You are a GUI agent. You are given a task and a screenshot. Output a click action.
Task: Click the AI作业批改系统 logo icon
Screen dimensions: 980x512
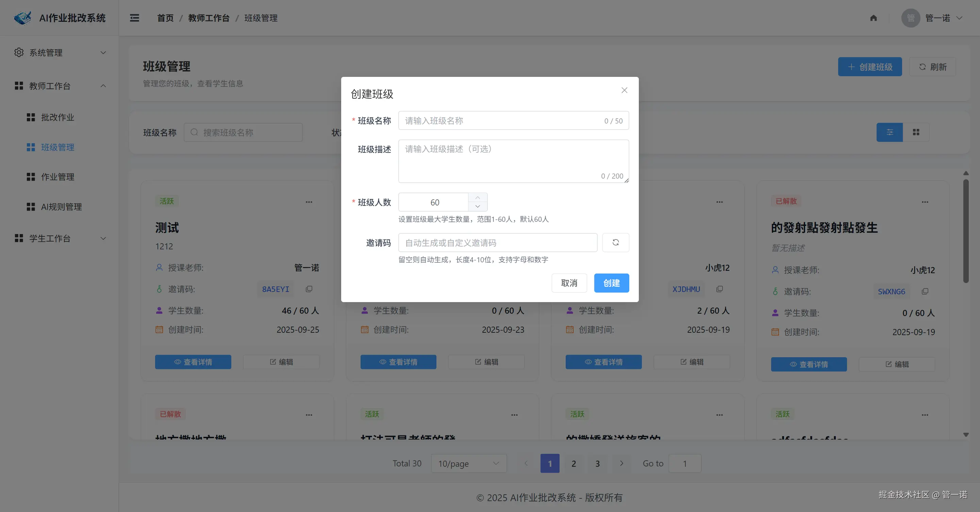coord(22,18)
